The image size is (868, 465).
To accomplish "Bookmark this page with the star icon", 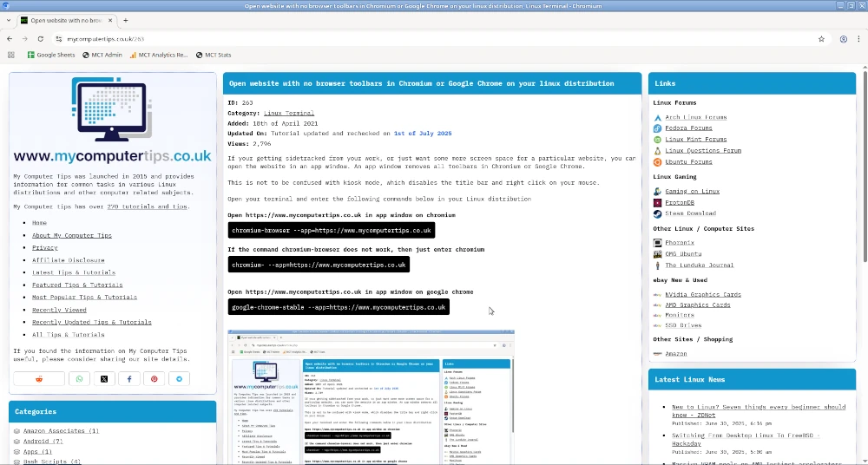I will click(x=821, y=39).
